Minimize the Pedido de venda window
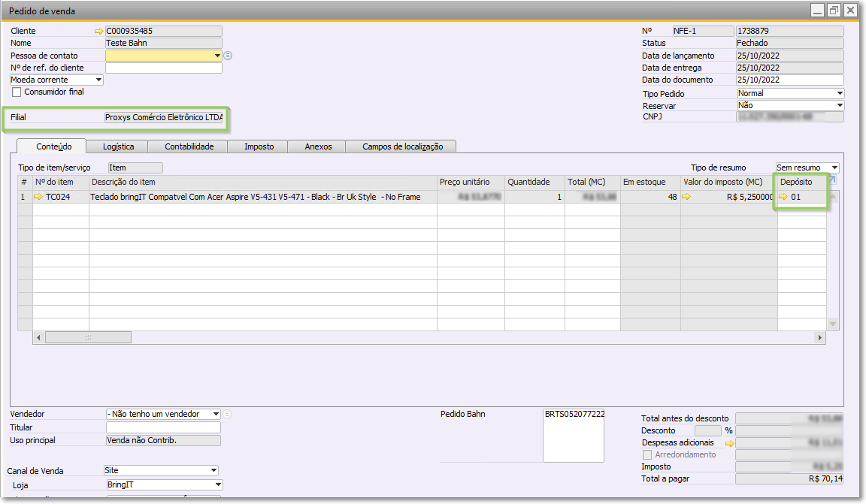This screenshot has height=504, width=866. (817, 10)
